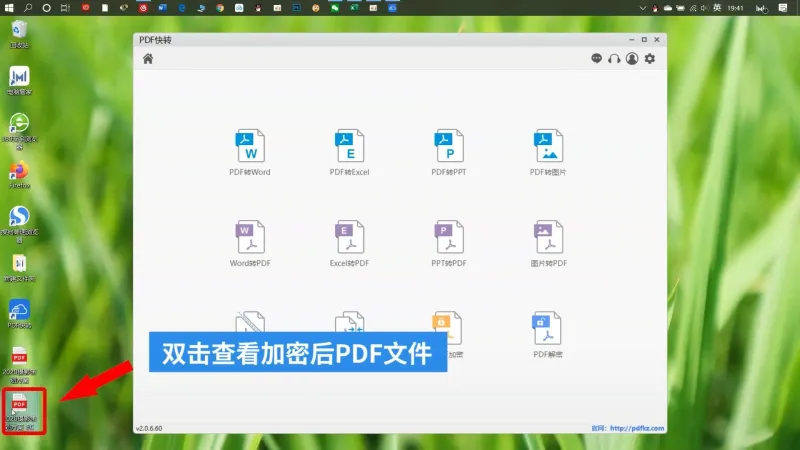
Task: Open the PDF转Excel converter
Action: click(349, 152)
